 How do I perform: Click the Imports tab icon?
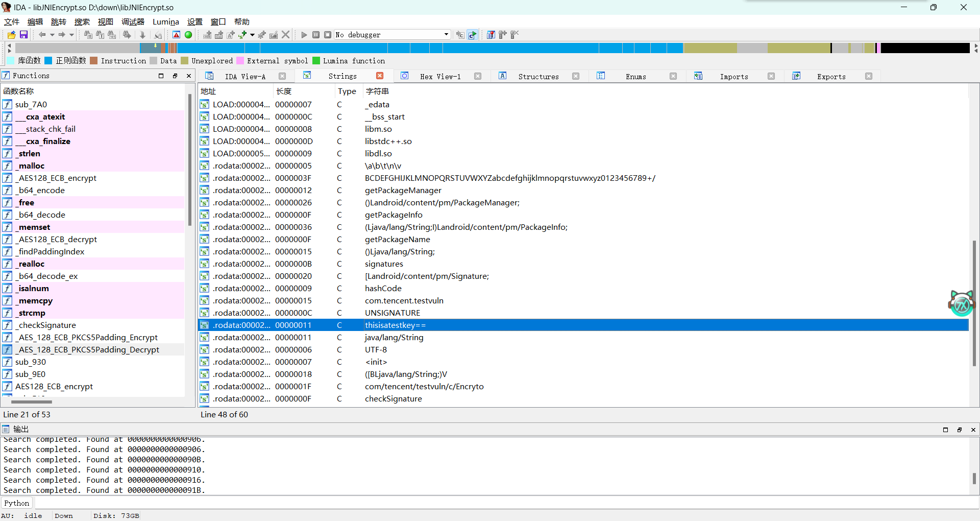(x=698, y=76)
